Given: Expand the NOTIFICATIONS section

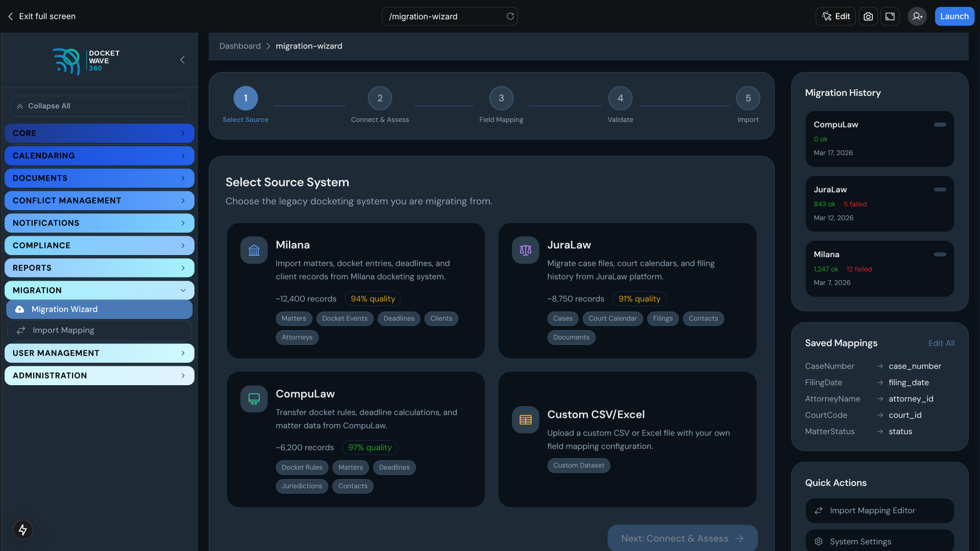Looking at the screenshot, I should pyautogui.click(x=99, y=223).
